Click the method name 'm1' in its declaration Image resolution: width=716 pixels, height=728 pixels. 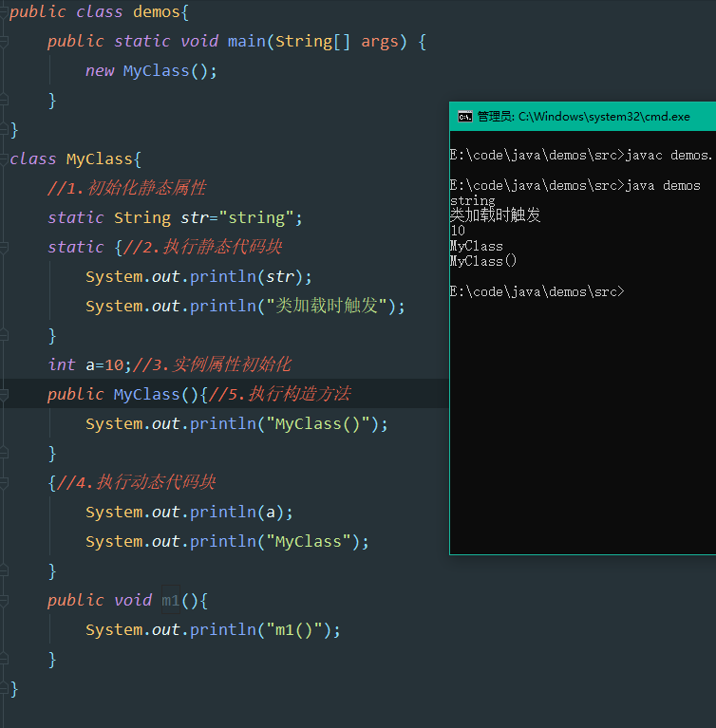coord(171,601)
